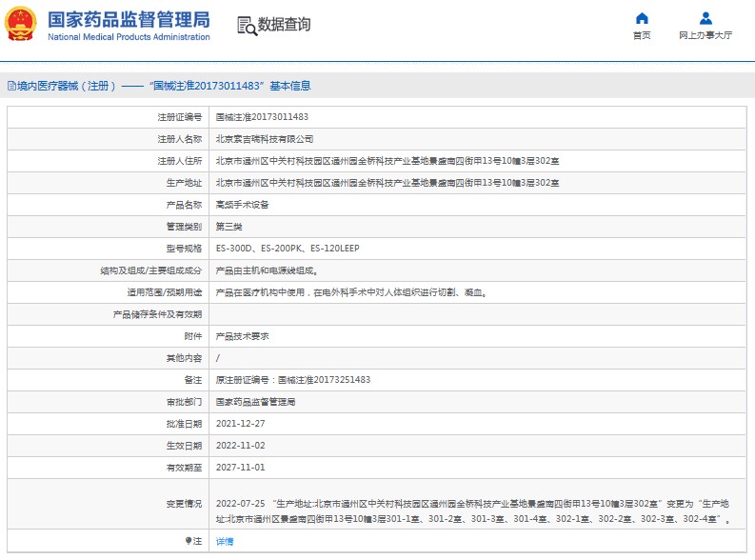Click the slash value in 其他内容 row
The width and height of the screenshot is (755, 560).
218,358
